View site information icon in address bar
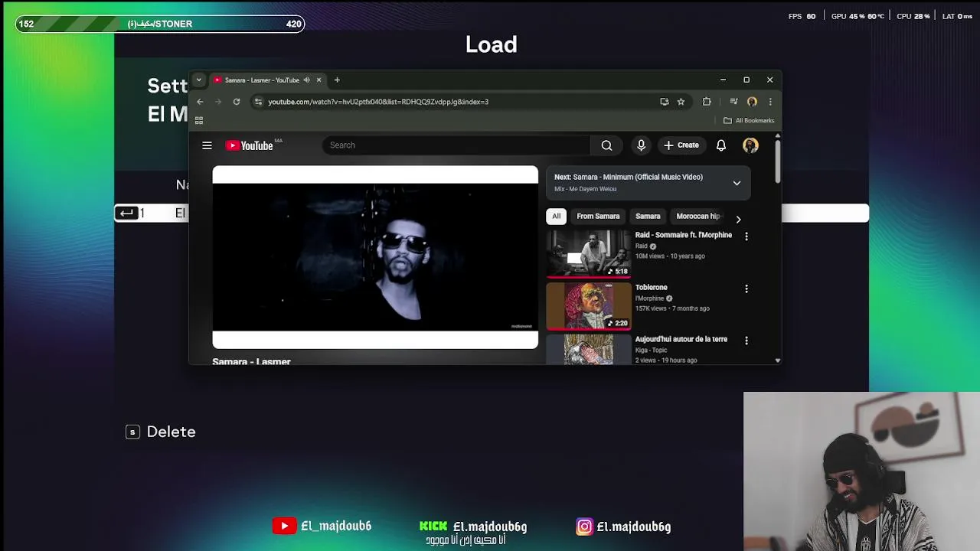Viewport: 980px width, 551px height. (x=259, y=102)
